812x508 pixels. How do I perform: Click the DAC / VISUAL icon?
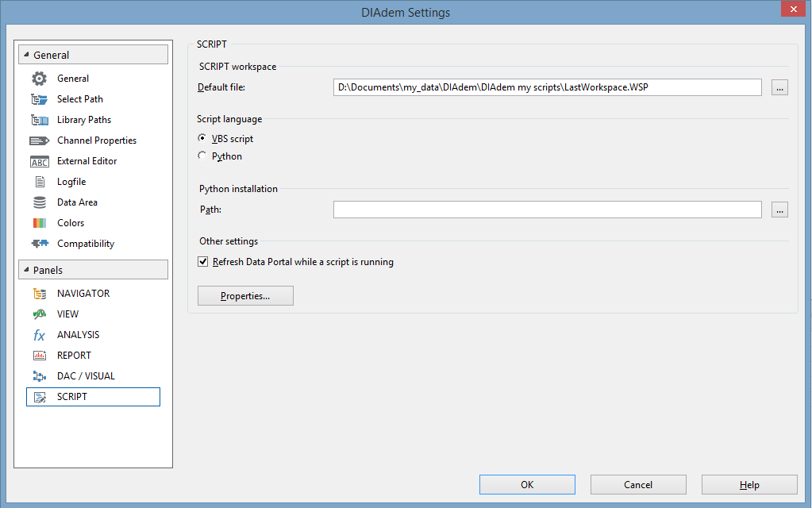point(40,376)
